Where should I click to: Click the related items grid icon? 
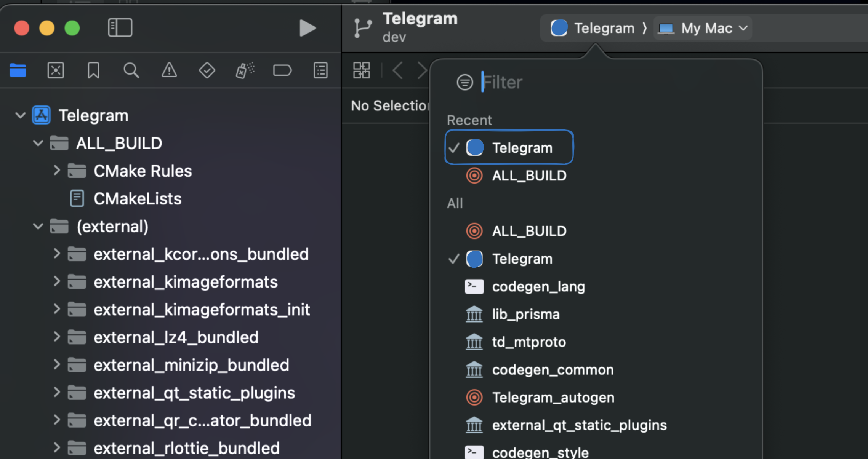(361, 70)
